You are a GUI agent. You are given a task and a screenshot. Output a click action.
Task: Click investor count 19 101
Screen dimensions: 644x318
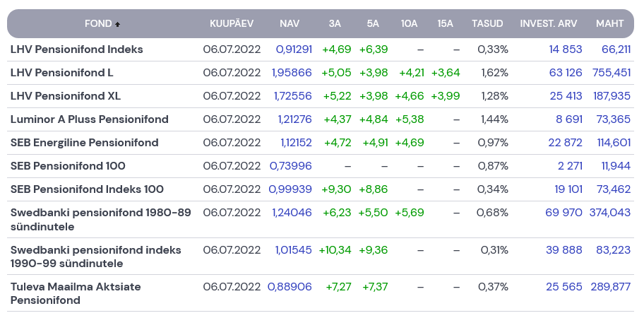click(x=568, y=190)
